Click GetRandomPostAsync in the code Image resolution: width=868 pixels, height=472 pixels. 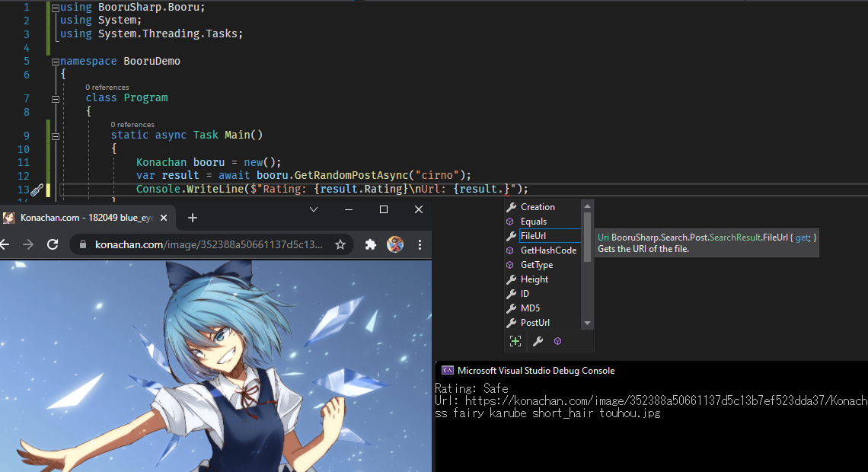coord(351,175)
